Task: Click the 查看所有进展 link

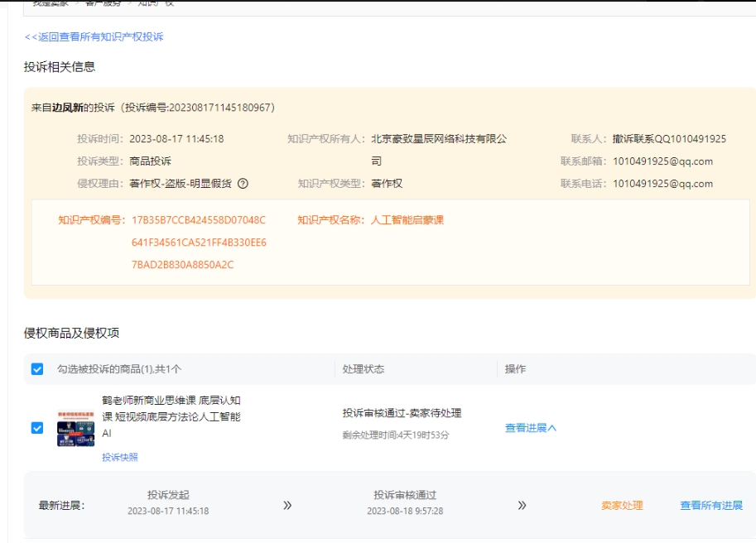Action: [711, 506]
